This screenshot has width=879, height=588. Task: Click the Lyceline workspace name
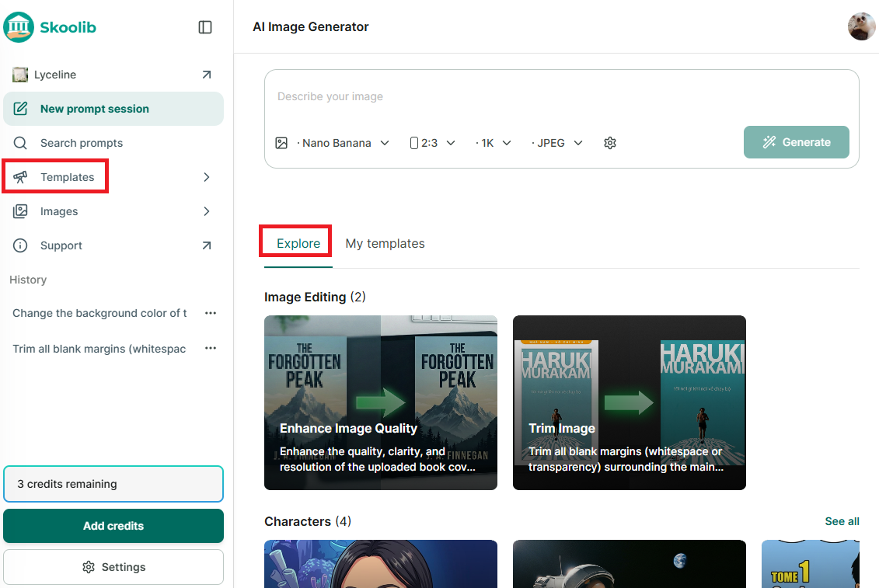click(x=55, y=75)
